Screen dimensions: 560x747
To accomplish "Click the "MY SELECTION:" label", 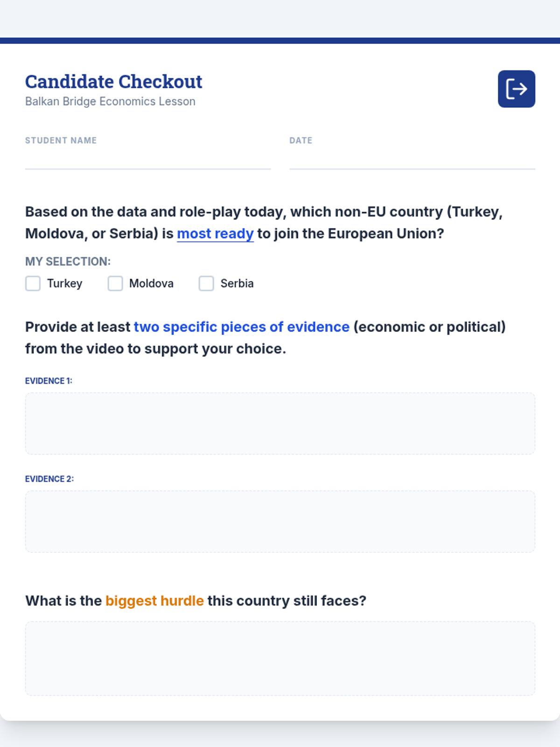I will [68, 261].
